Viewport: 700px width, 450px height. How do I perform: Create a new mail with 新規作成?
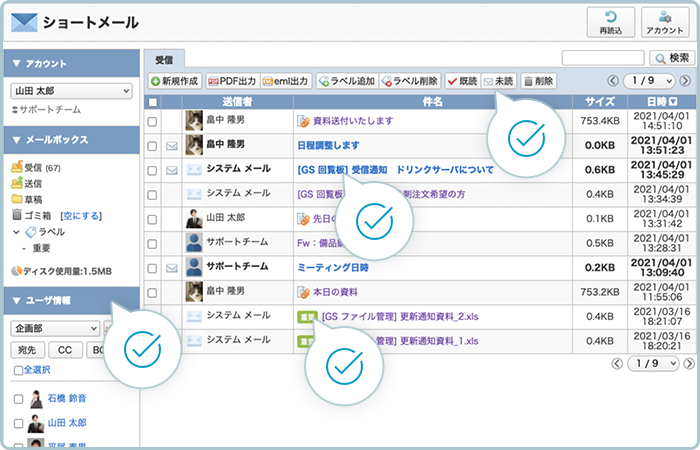coord(175,81)
